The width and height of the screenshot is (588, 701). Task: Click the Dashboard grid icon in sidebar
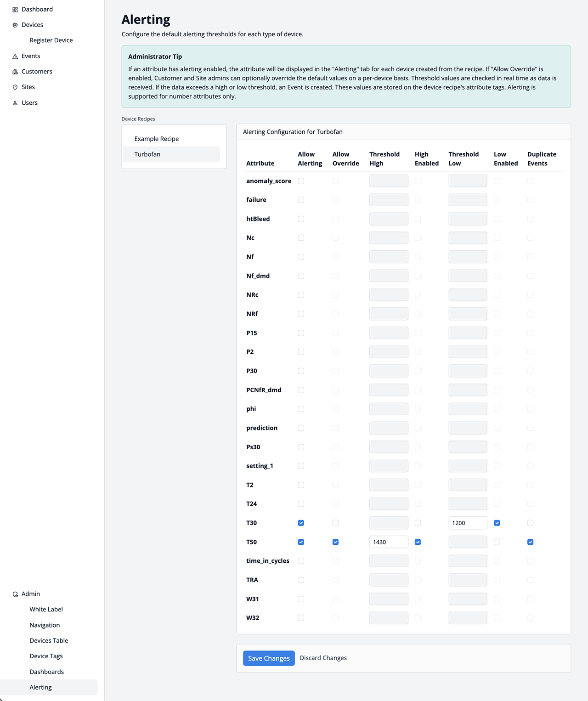coord(15,10)
